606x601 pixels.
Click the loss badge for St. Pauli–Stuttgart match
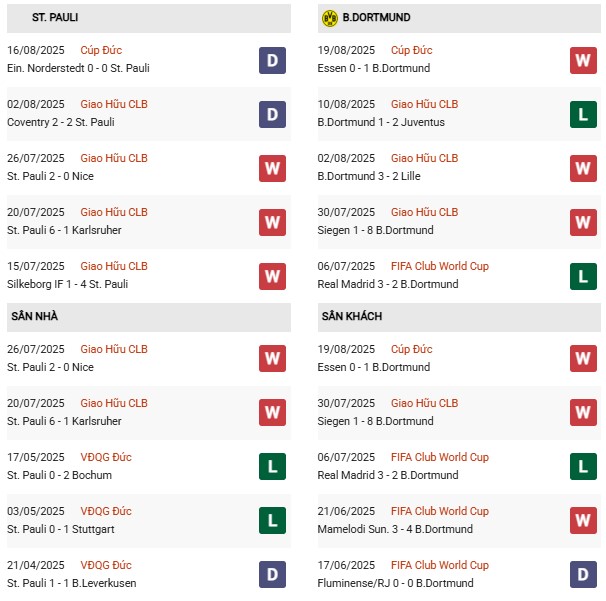point(272,521)
